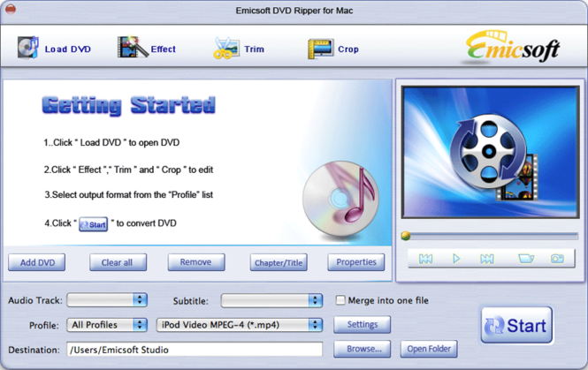Click the 'Profile:' label

[44, 325]
